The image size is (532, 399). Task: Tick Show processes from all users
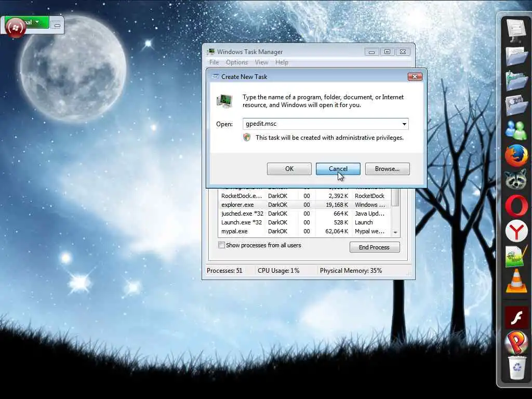click(221, 245)
